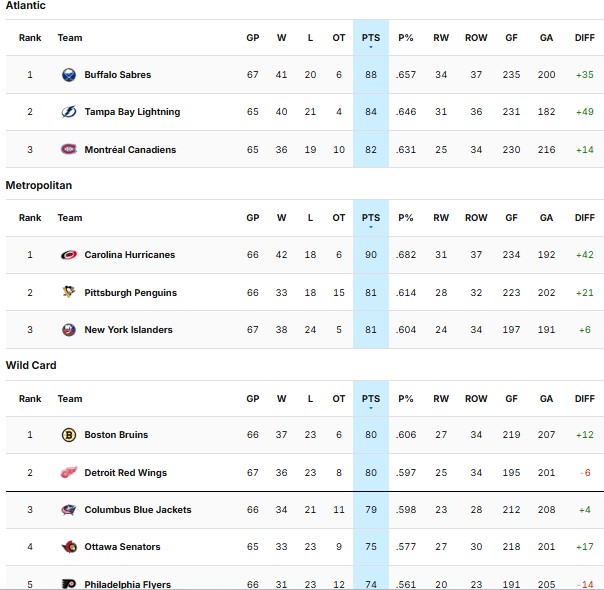Sort Wild Card table by PTS column
The width and height of the screenshot is (604, 590).
[x=371, y=398]
